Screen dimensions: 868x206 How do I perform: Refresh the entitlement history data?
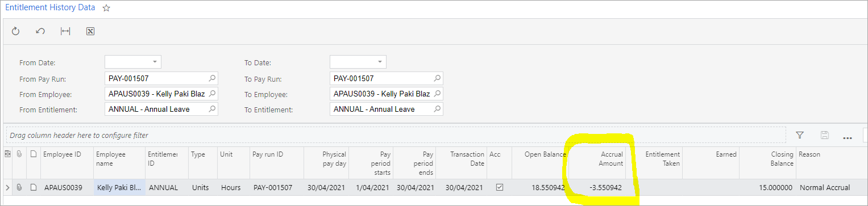tap(16, 31)
